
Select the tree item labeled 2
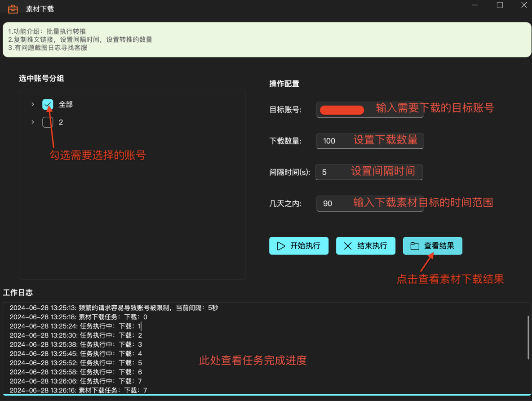click(x=61, y=122)
